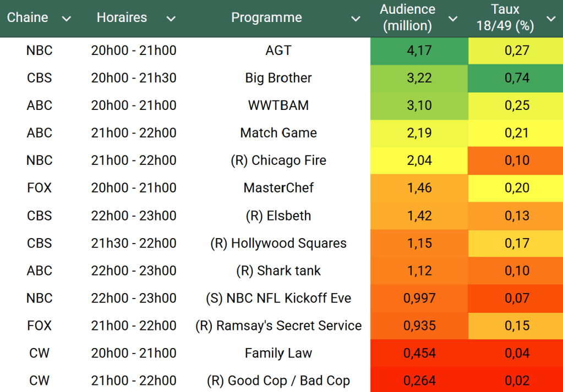The height and width of the screenshot is (392, 563).
Task: Open the Programme column dropdown arrow
Action: [x=356, y=19]
